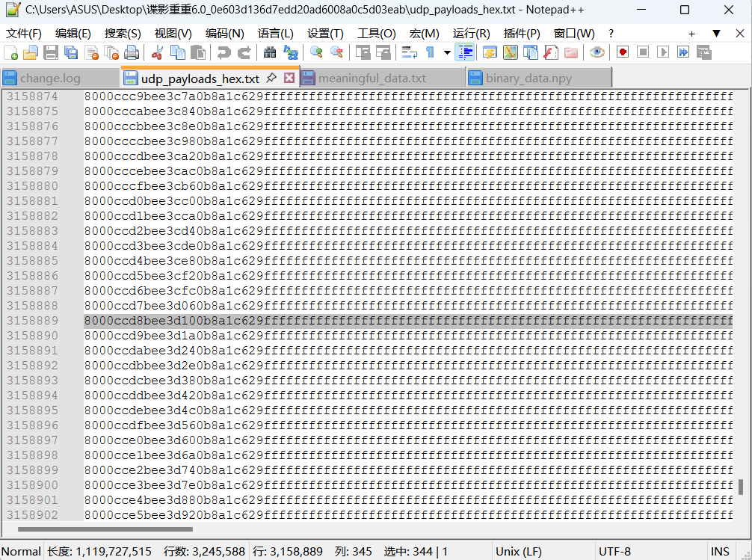Expand the dropdown arrow beside the pilcrow
This screenshot has height=560, width=752.
coord(447,52)
